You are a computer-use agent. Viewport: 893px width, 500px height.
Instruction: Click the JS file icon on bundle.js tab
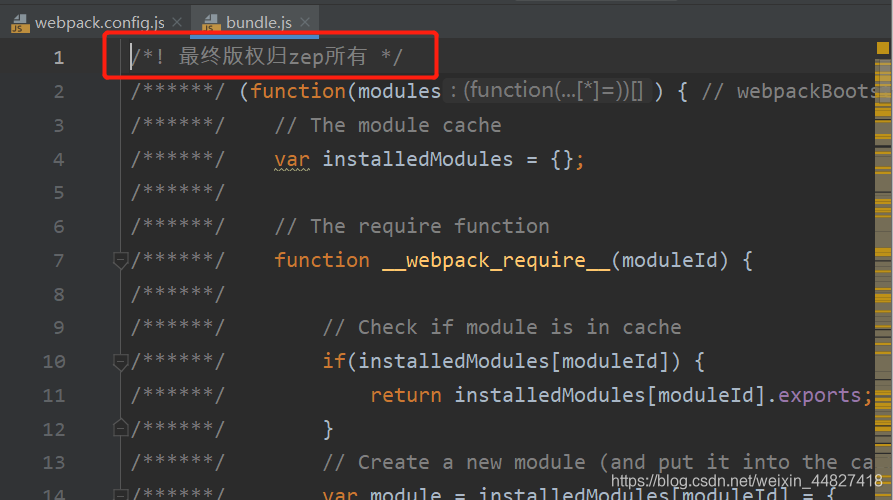click(211, 23)
